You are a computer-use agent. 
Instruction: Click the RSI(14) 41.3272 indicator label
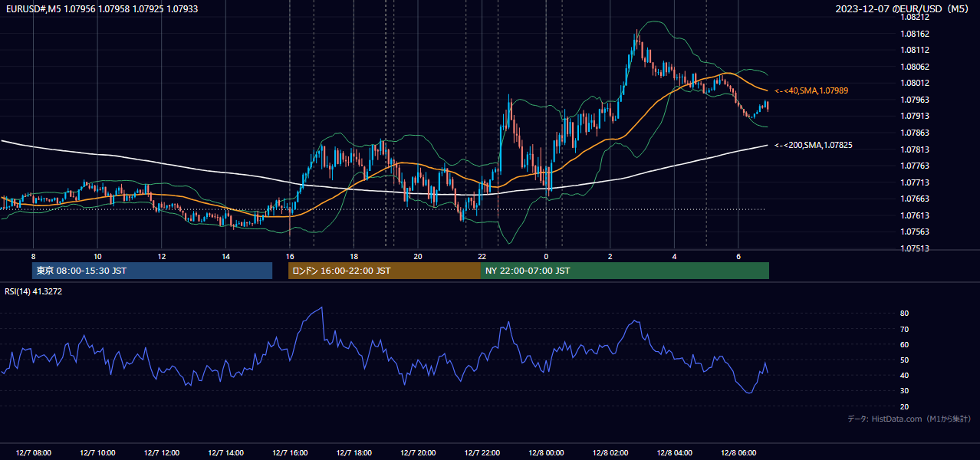point(34,291)
